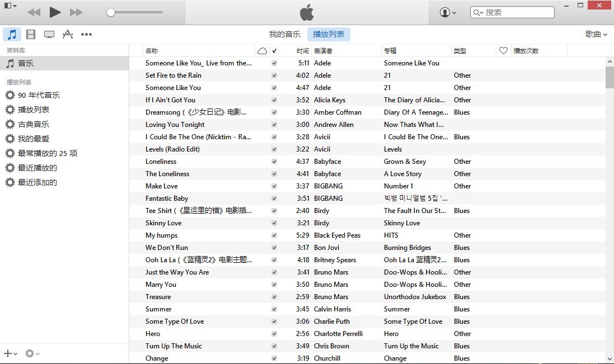The height and width of the screenshot is (364, 614).
Task: Click the Play button
Action: pos(55,12)
